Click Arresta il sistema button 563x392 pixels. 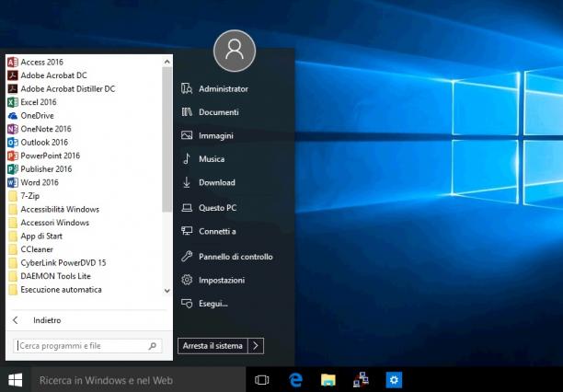tap(213, 346)
